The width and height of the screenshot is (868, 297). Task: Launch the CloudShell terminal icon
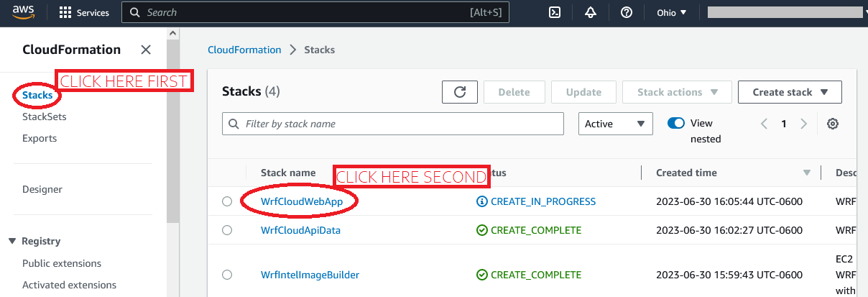555,13
